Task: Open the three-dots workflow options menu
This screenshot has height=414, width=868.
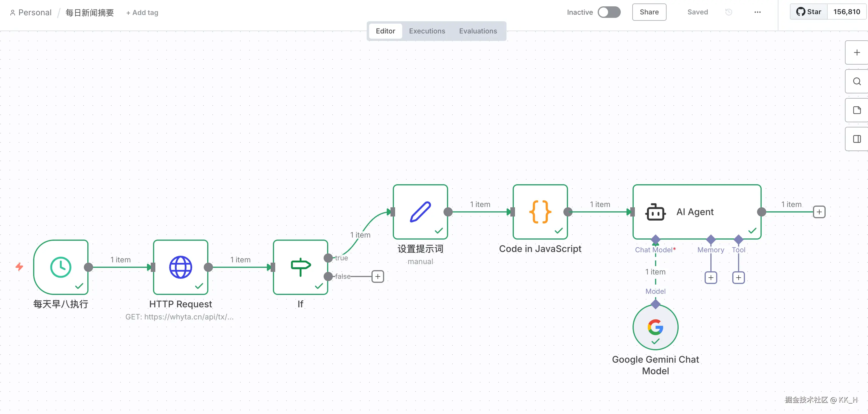Action: [757, 12]
